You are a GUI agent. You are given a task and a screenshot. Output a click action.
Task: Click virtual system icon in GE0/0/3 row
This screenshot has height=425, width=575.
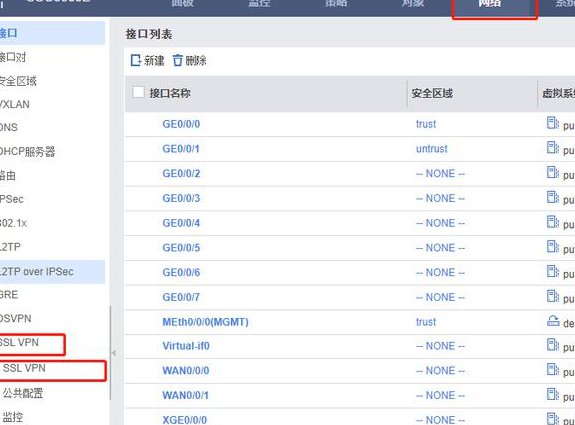[553, 197]
